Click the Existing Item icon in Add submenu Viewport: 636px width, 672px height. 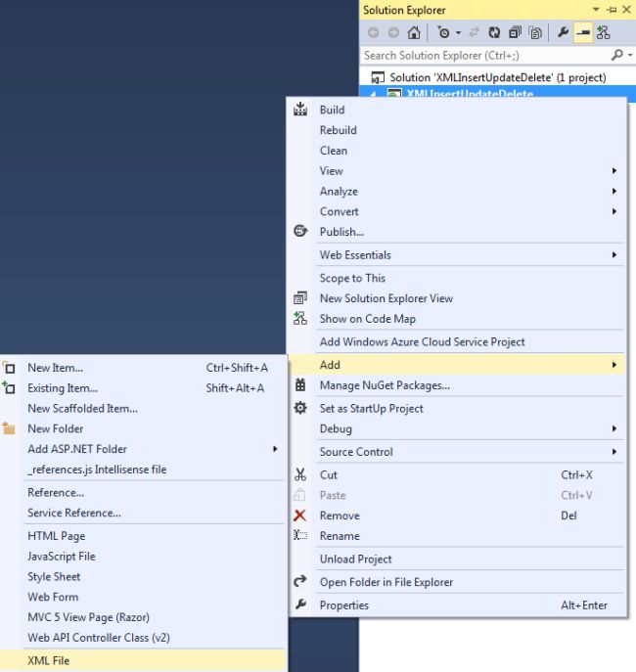click(9, 388)
